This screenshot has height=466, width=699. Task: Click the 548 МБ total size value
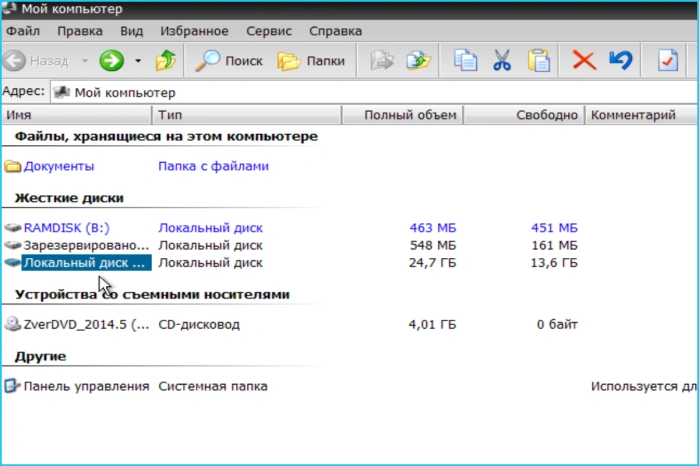pos(432,245)
